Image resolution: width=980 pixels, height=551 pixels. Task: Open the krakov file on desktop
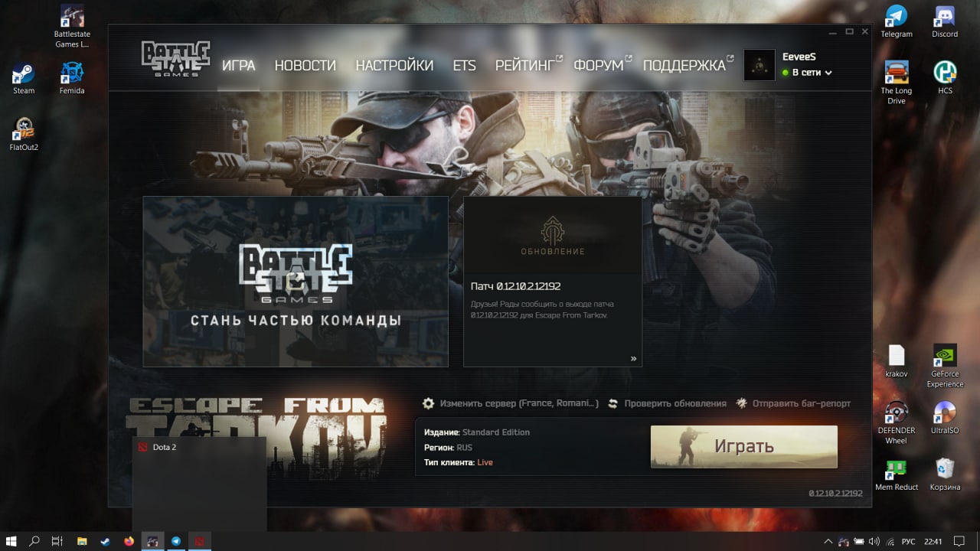click(897, 361)
